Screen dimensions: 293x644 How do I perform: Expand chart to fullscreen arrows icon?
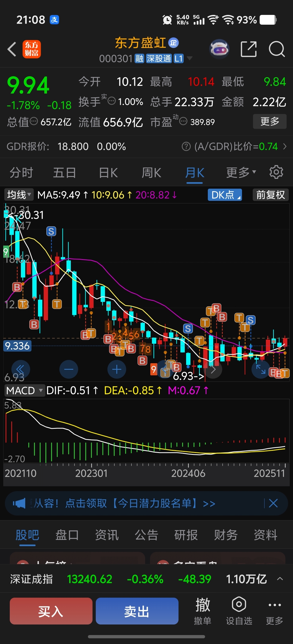point(261,369)
